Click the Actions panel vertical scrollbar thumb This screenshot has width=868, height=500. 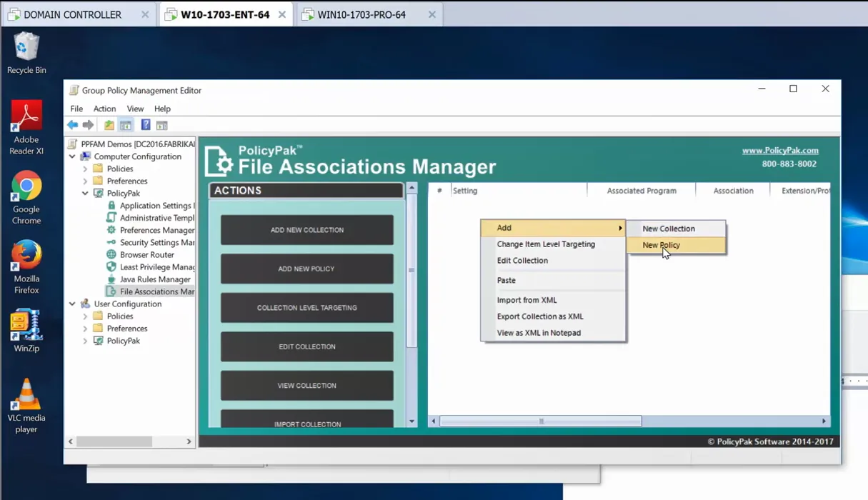[411, 270]
